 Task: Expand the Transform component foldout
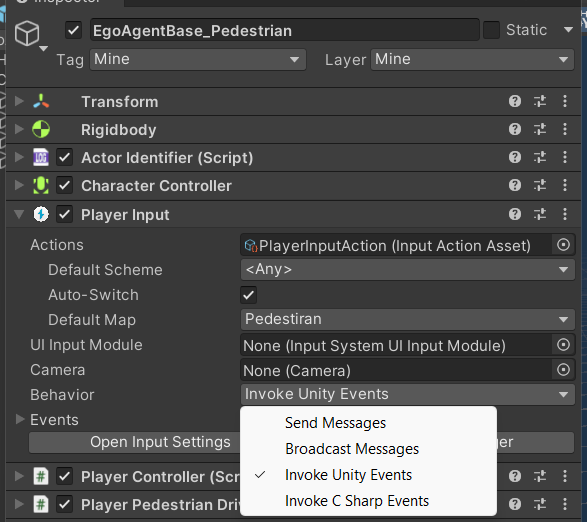coord(19,101)
